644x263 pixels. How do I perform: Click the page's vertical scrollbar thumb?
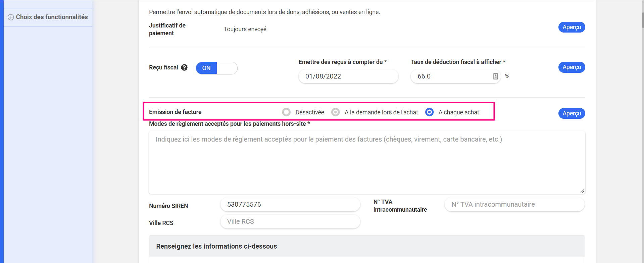tap(643, 20)
